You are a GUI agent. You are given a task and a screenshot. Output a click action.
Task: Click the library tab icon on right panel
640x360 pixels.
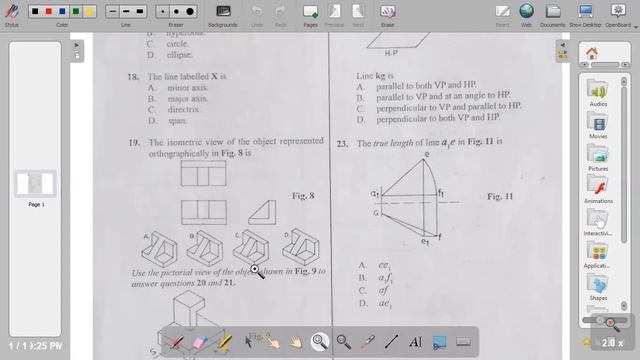(563, 55)
